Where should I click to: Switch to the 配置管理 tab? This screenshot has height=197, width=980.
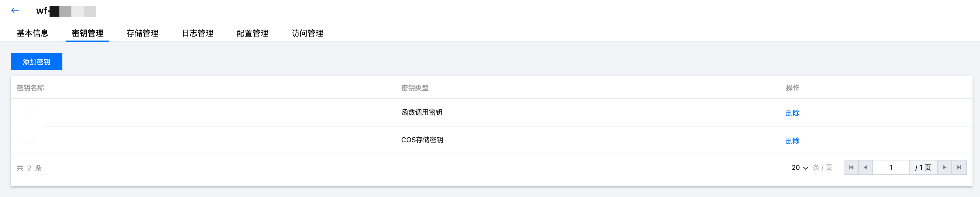click(x=252, y=33)
